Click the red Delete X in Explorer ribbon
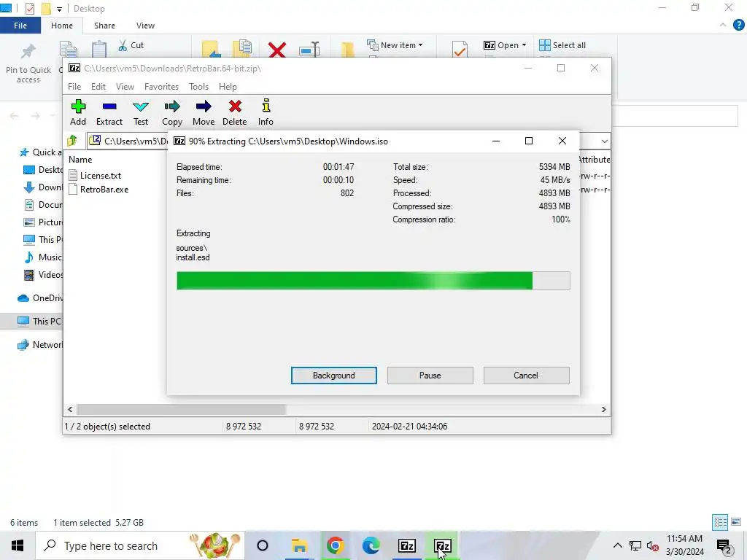The width and height of the screenshot is (747, 560). click(276, 49)
